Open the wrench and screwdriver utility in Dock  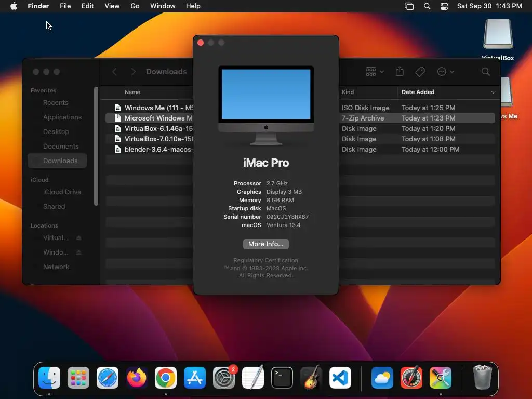441,378
